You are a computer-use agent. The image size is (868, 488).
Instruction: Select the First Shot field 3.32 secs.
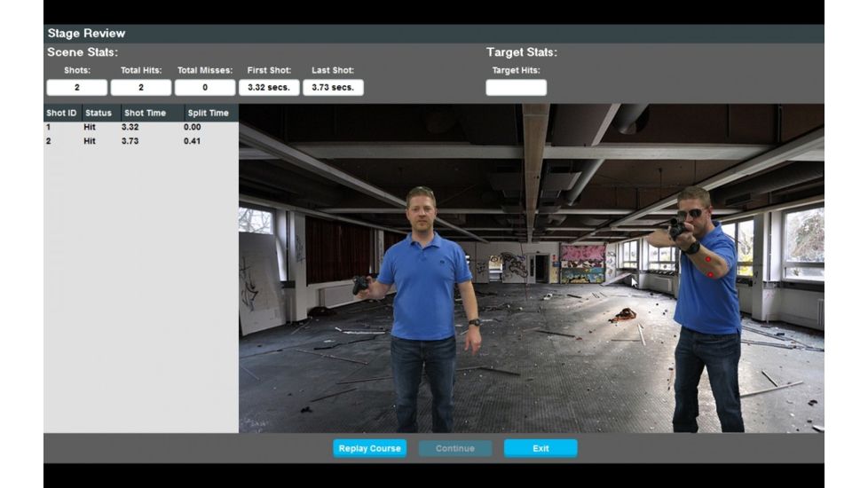coord(269,88)
